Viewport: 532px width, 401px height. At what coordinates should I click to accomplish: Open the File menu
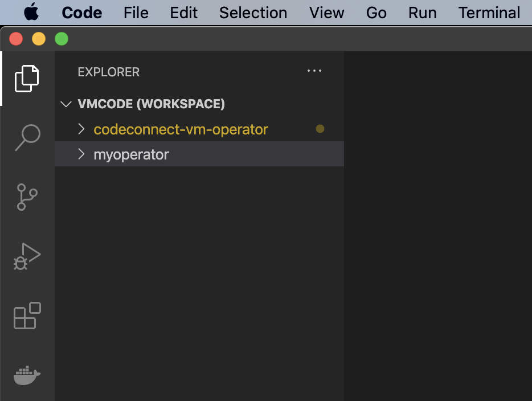pos(136,13)
